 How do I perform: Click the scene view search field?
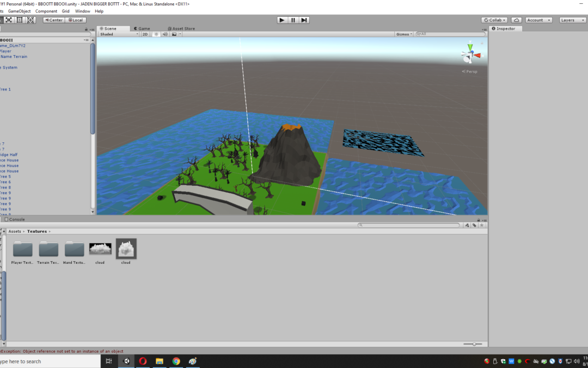pos(450,34)
